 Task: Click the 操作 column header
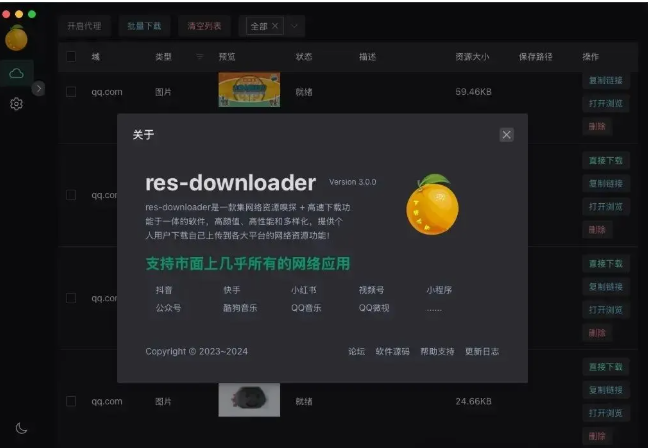[x=591, y=57]
